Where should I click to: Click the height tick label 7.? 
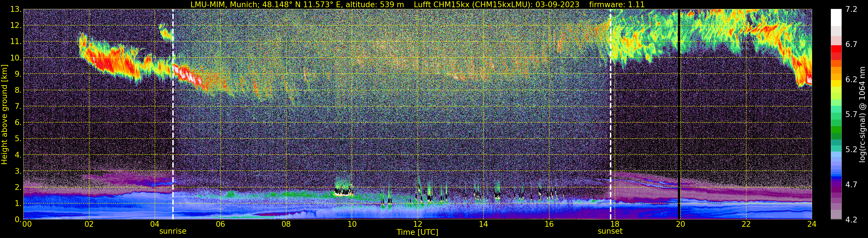click(18, 107)
